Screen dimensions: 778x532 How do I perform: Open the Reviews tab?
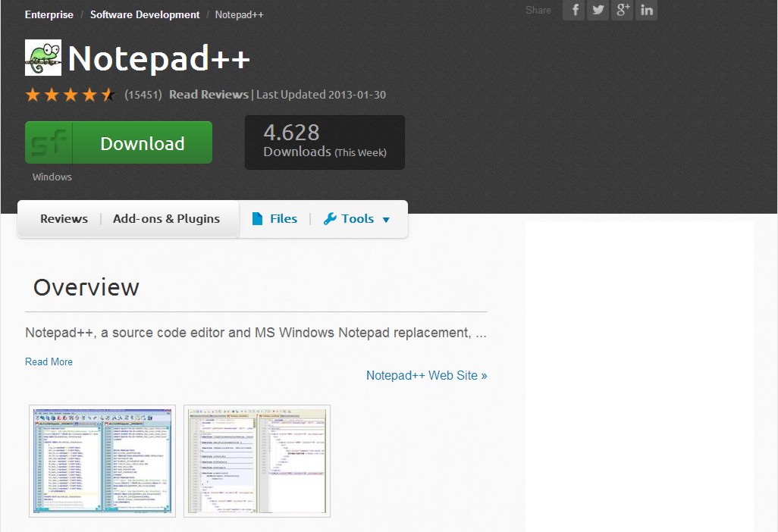[64, 219]
